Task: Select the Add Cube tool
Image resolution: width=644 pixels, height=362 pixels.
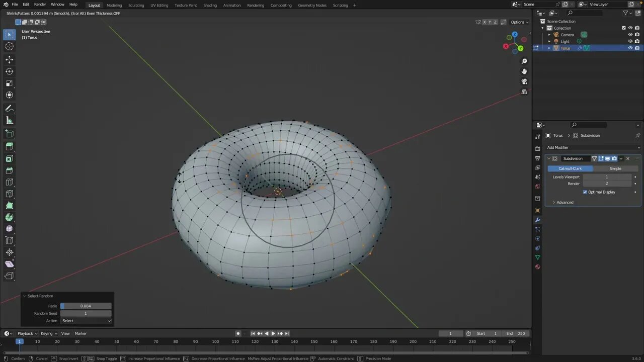Action: (x=9, y=134)
